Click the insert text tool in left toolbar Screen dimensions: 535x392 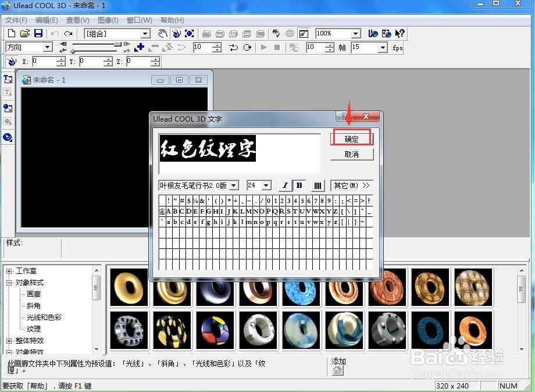pyautogui.click(x=8, y=80)
